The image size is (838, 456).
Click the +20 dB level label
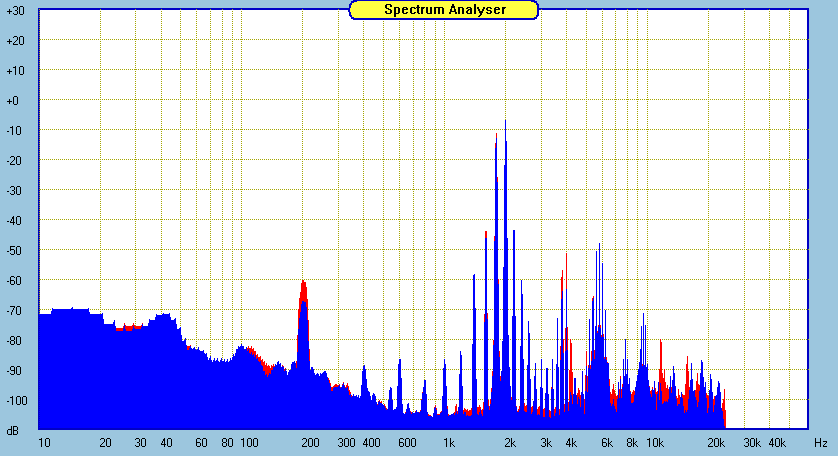[x=15, y=41]
